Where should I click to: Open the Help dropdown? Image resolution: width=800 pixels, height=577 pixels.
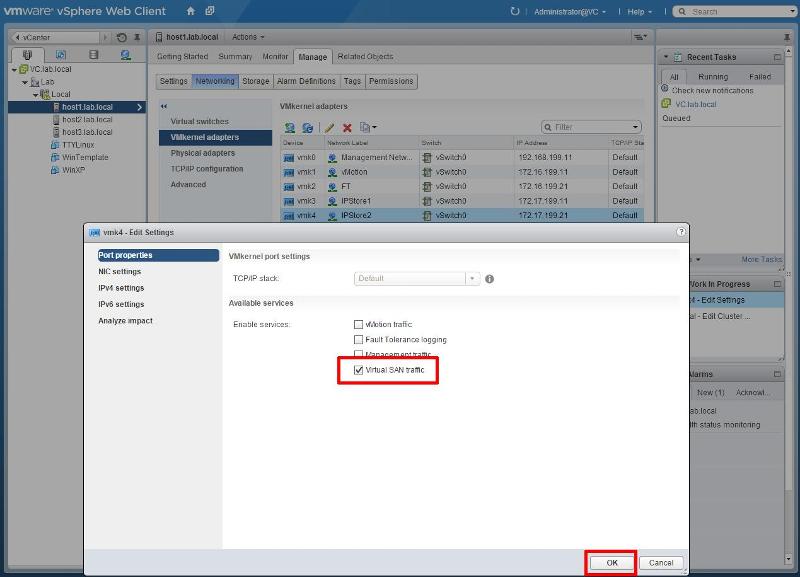click(639, 12)
